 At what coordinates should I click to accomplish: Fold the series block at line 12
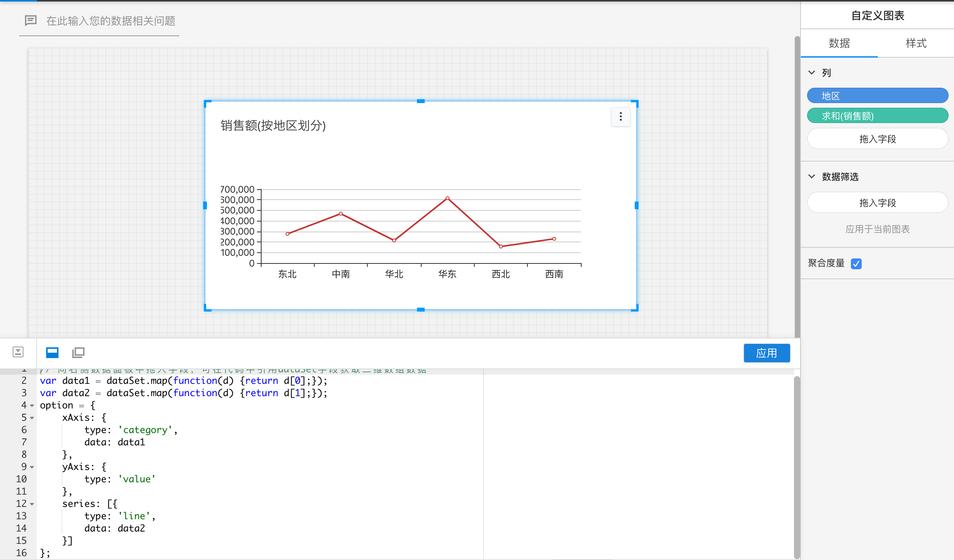pyautogui.click(x=32, y=504)
